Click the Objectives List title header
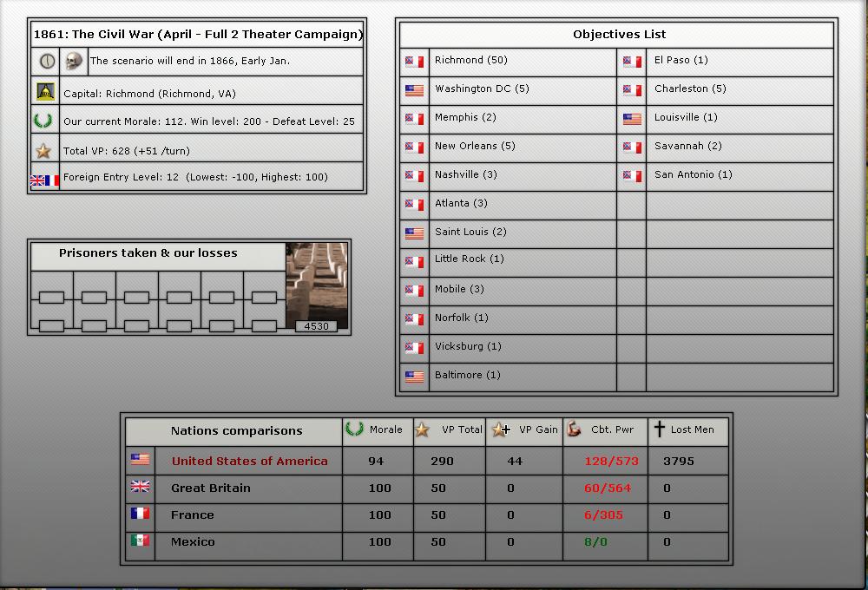 619,35
